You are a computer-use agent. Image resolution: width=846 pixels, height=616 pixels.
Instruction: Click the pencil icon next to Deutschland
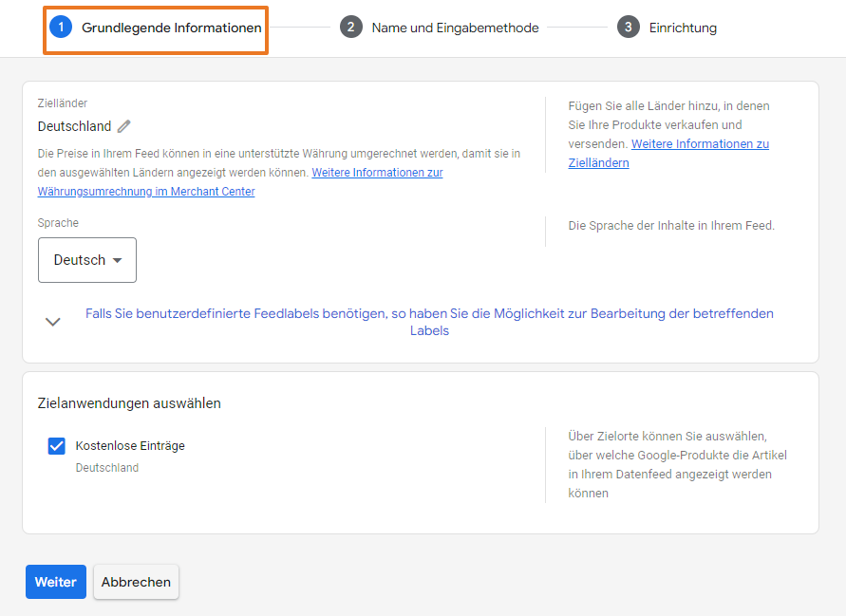click(124, 126)
